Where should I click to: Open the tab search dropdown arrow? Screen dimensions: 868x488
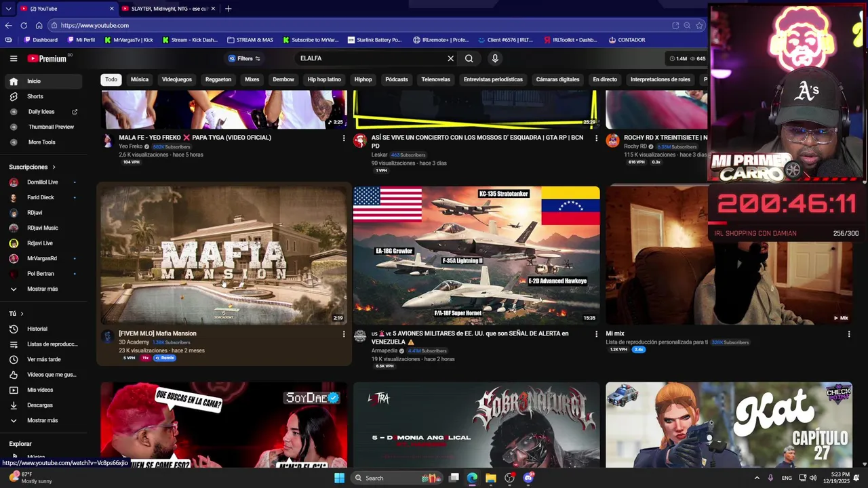8,9
